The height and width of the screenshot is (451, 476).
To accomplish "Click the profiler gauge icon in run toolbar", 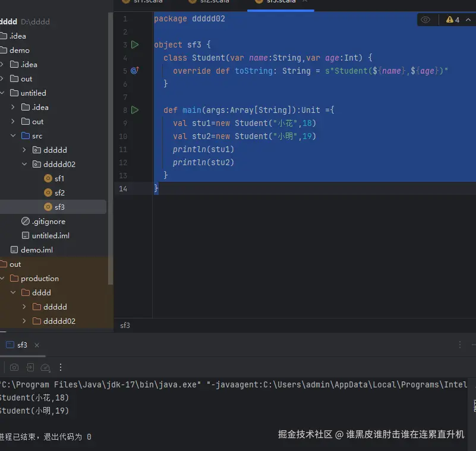I will (x=45, y=368).
